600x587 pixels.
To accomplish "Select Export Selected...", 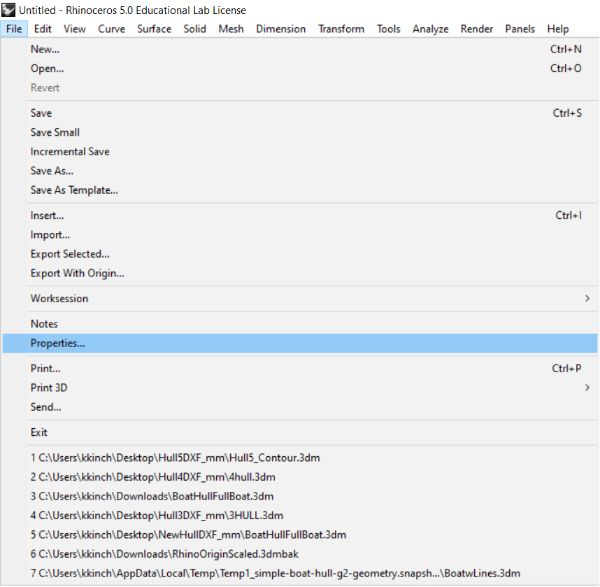I will tap(300, 254).
